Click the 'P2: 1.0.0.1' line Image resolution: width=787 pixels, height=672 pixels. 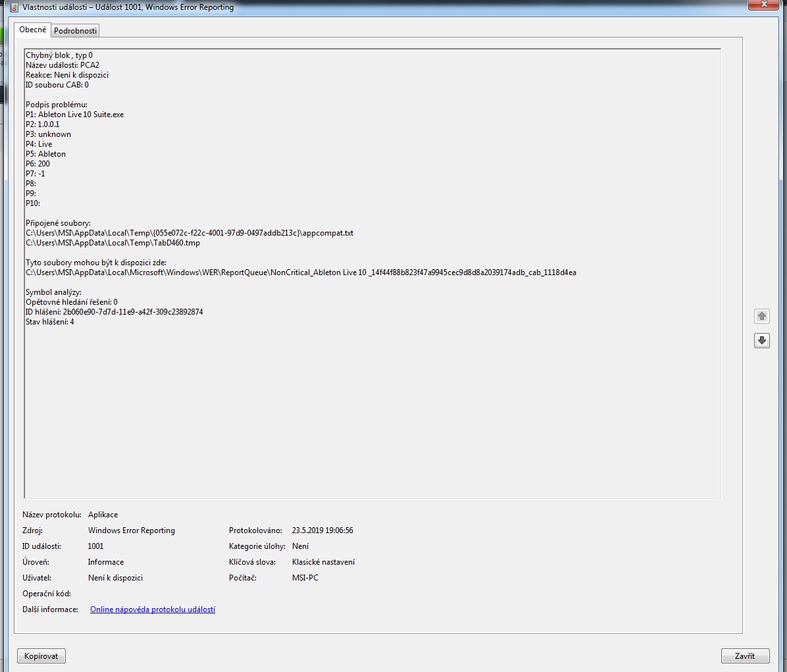(x=43, y=124)
